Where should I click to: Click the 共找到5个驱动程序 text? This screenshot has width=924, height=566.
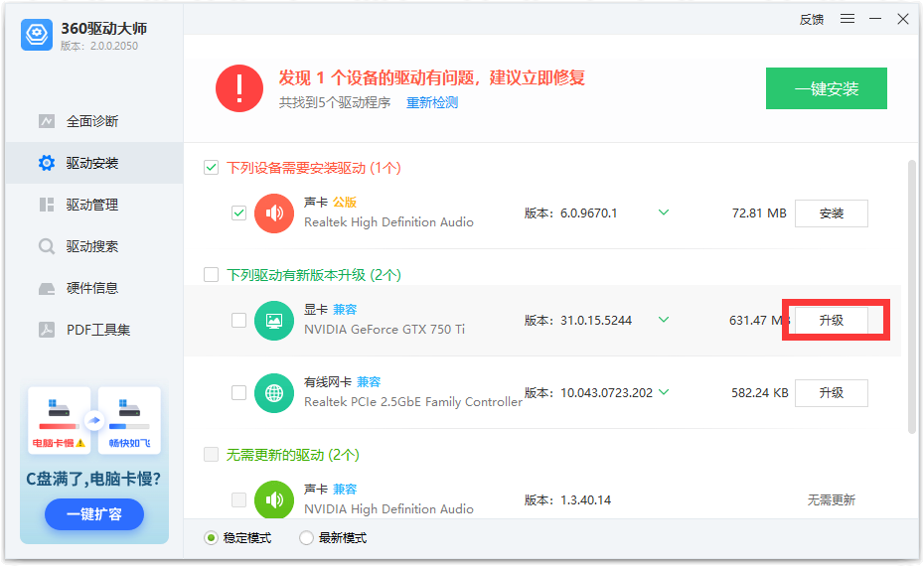pos(335,102)
